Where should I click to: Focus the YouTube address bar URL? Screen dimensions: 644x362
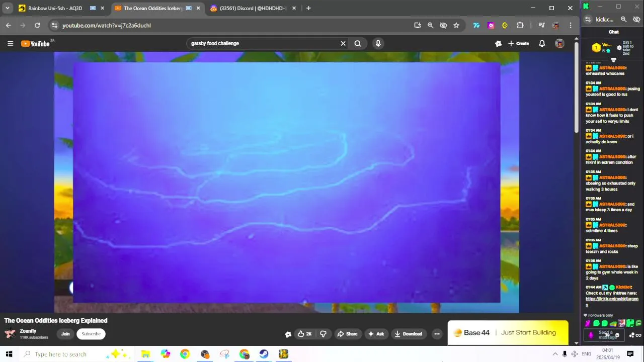(x=107, y=25)
